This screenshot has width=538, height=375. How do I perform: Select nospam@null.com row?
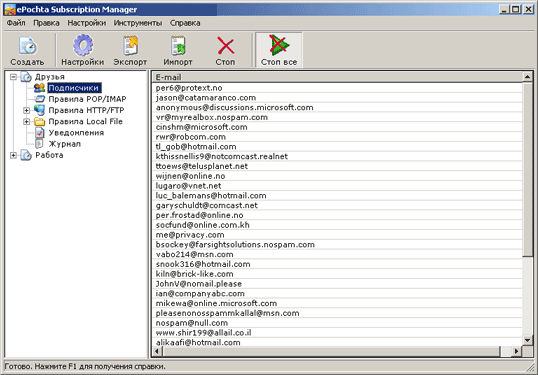[338, 323]
